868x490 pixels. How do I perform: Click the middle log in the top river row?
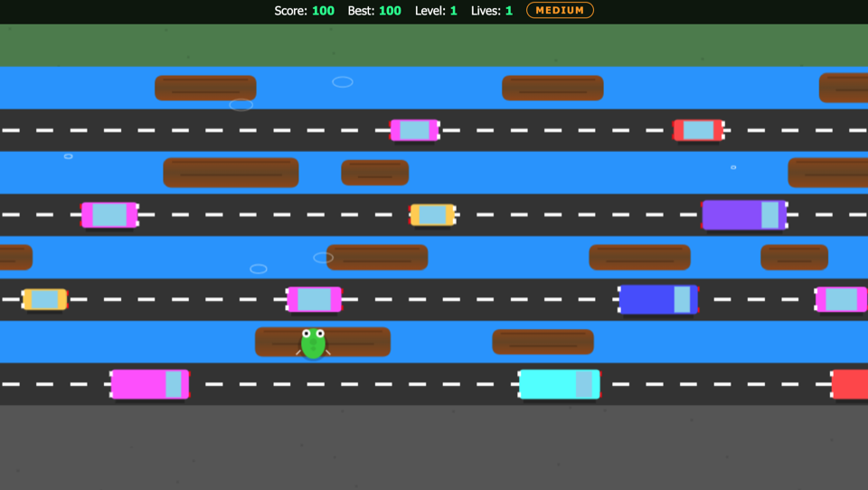tap(552, 88)
